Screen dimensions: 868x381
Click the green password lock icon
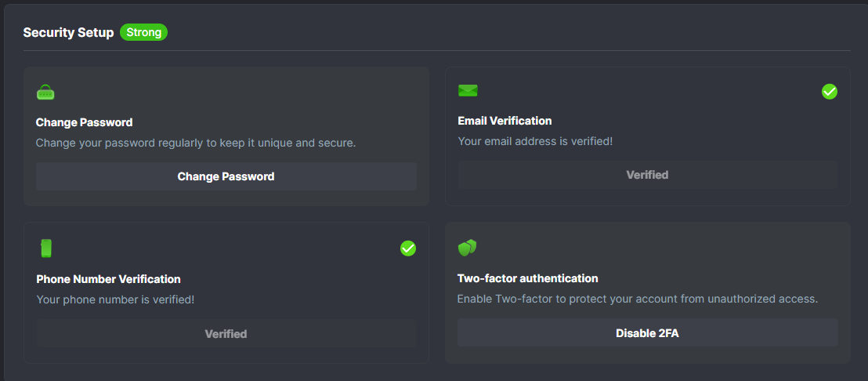[x=45, y=93]
